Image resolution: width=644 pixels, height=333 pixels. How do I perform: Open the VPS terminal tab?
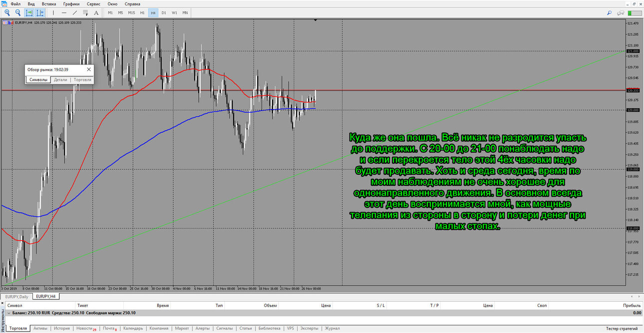coord(291,328)
